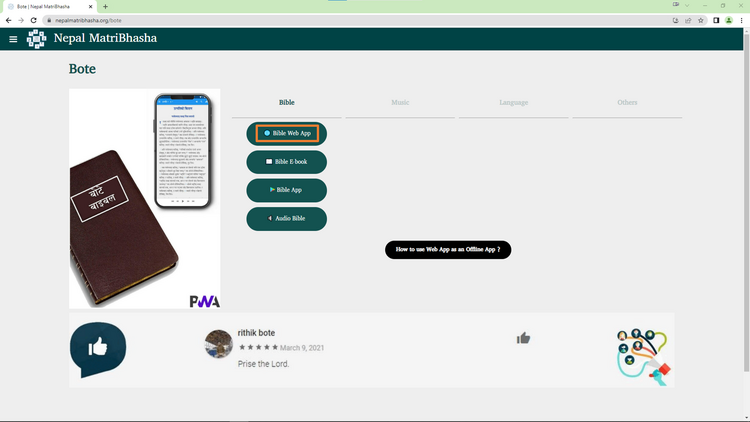Open the Bible Web App
Image resolution: width=750 pixels, height=422 pixels.
(287, 133)
